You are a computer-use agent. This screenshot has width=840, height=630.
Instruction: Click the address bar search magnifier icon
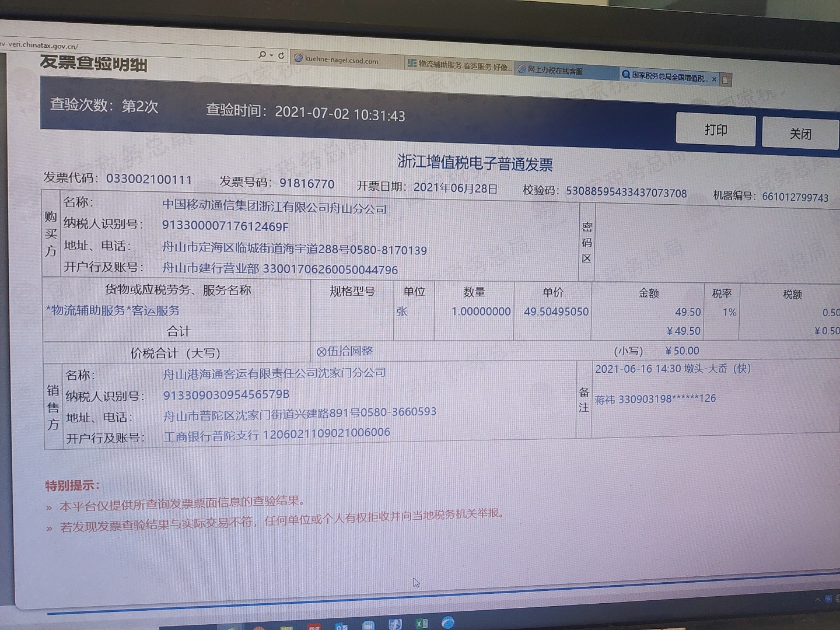tap(262, 54)
